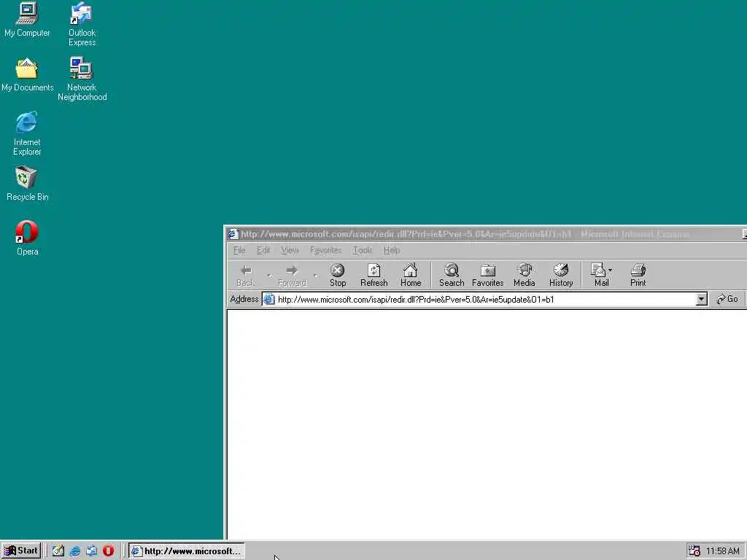Open the Address bar dropdown list

pyautogui.click(x=701, y=299)
